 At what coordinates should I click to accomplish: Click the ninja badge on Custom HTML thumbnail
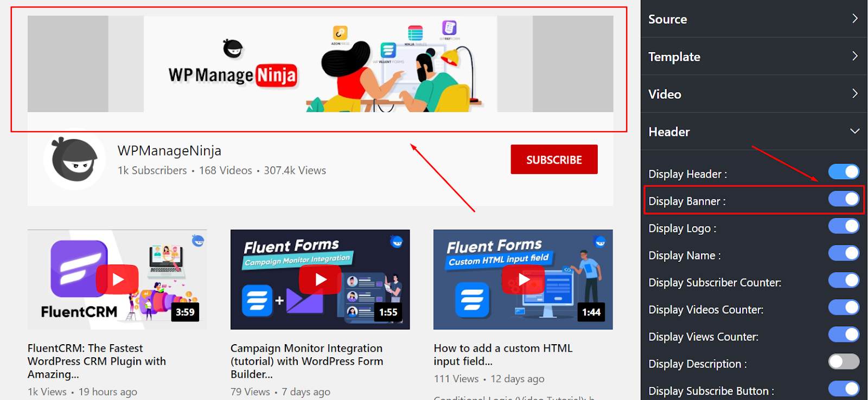[x=600, y=241]
